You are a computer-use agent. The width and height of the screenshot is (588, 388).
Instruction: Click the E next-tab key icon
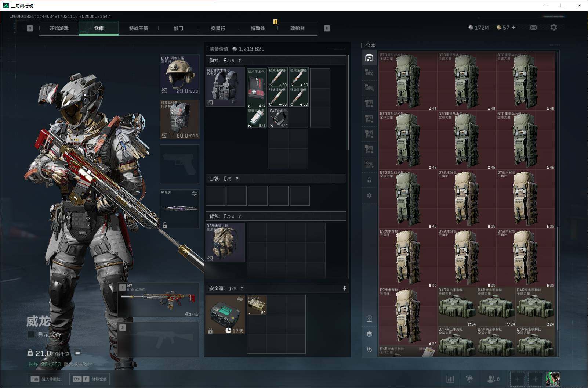(327, 28)
